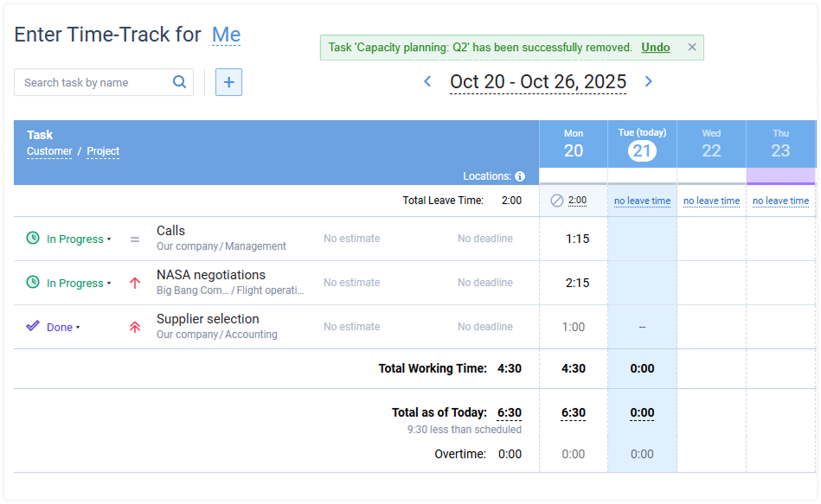This screenshot has height=504, width=821.
Task: Sort by Project column header
Action: click(103, 151)
